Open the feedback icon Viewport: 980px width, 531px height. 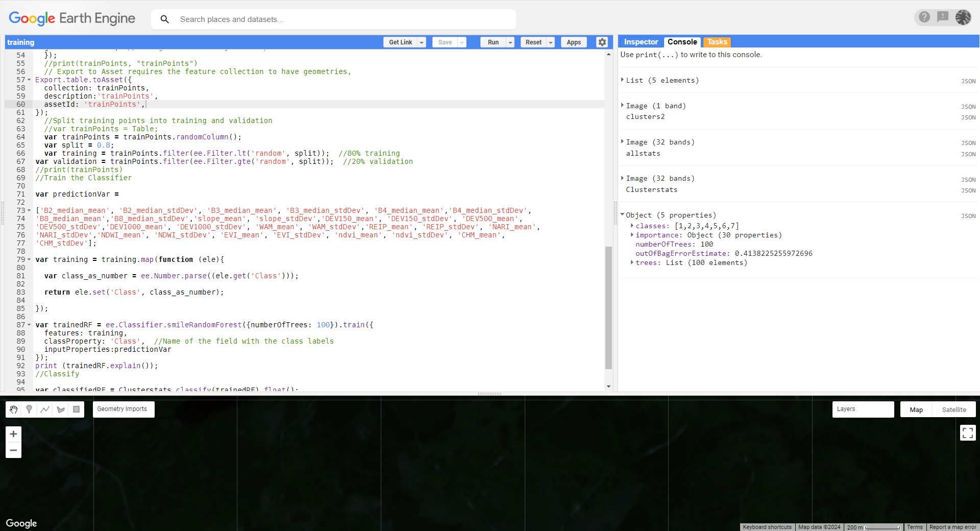tap(943, 17)
